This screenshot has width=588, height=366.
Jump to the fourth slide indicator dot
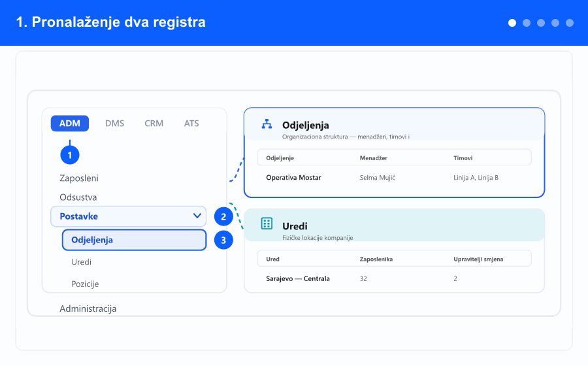click(555, 23)
